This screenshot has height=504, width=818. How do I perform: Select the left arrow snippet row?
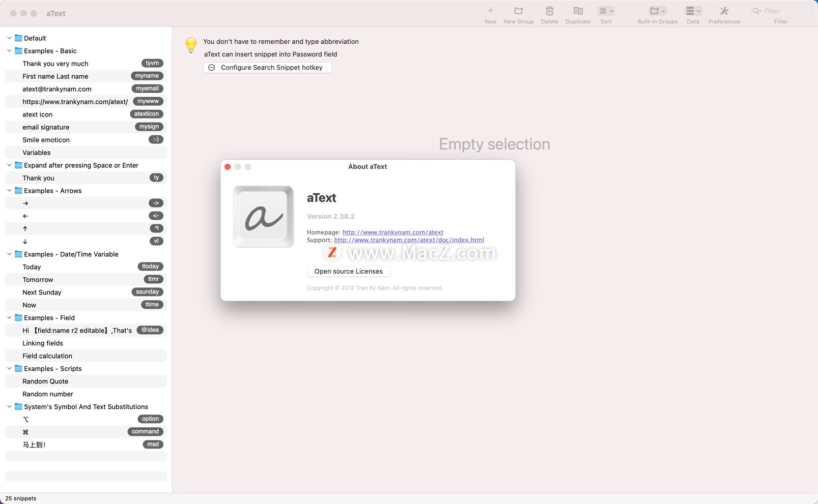[86, 216]
